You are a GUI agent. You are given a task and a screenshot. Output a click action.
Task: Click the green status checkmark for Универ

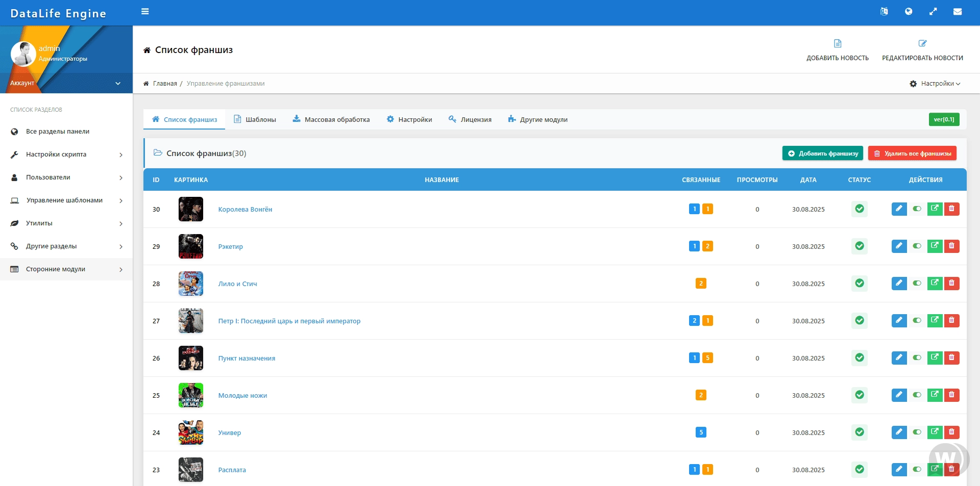(860, 432)
